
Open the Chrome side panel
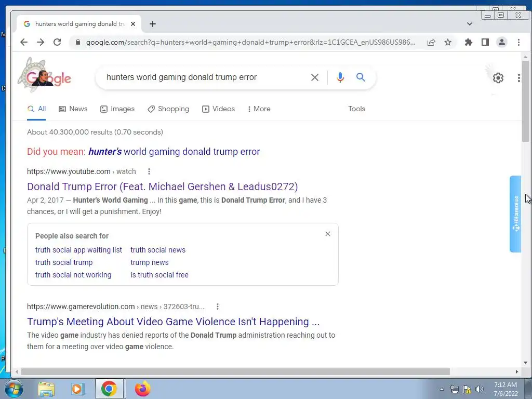(485, 42)
